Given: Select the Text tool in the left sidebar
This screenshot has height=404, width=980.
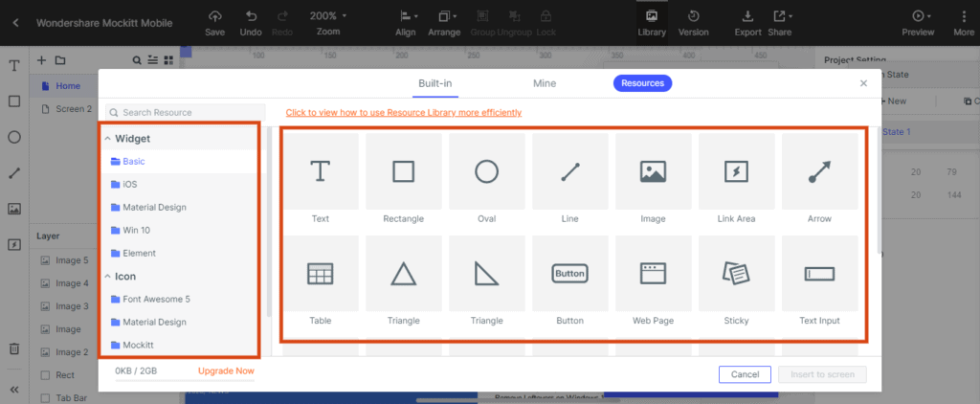Looking at the screenshot, I should (14, 66).
